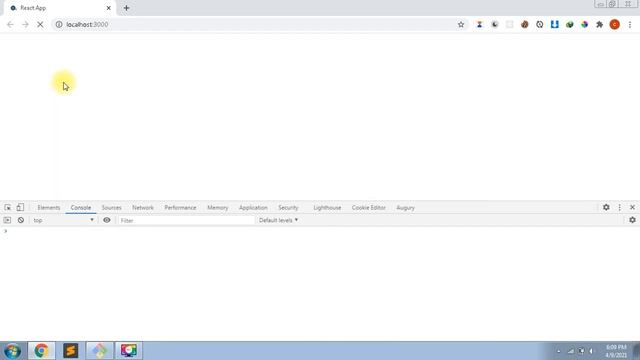Click the console prompt line
Screen dimensions: 640x360
[320, 231]
